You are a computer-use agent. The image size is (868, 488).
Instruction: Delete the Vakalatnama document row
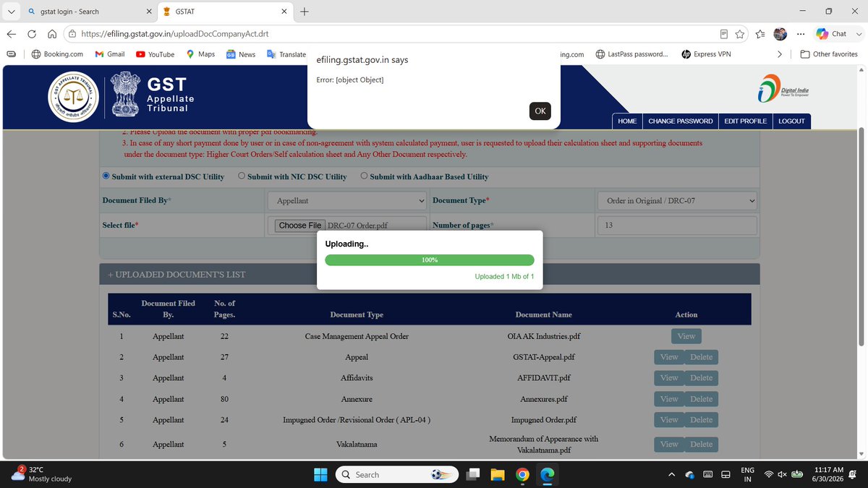[x=701, y=445]
